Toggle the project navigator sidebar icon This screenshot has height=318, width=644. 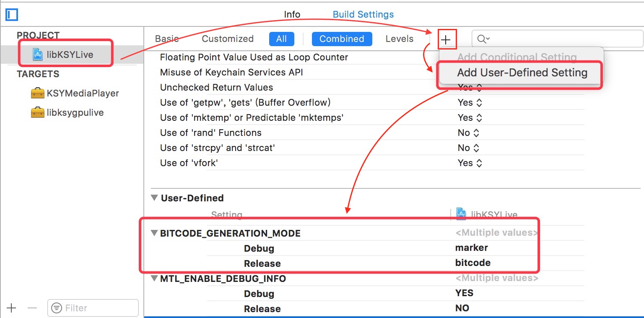tap(11, 15)
